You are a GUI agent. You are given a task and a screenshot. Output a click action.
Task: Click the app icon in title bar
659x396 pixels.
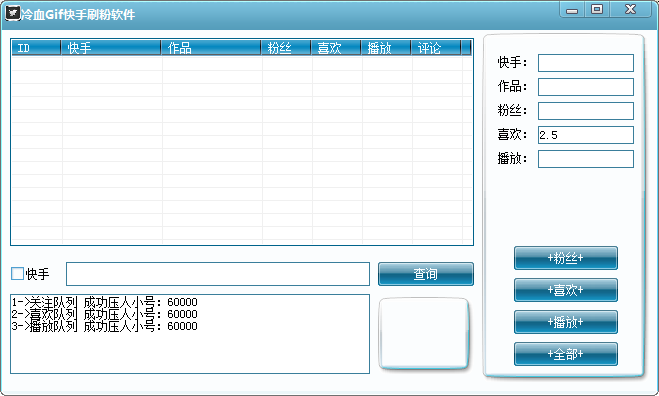point(13,13)
